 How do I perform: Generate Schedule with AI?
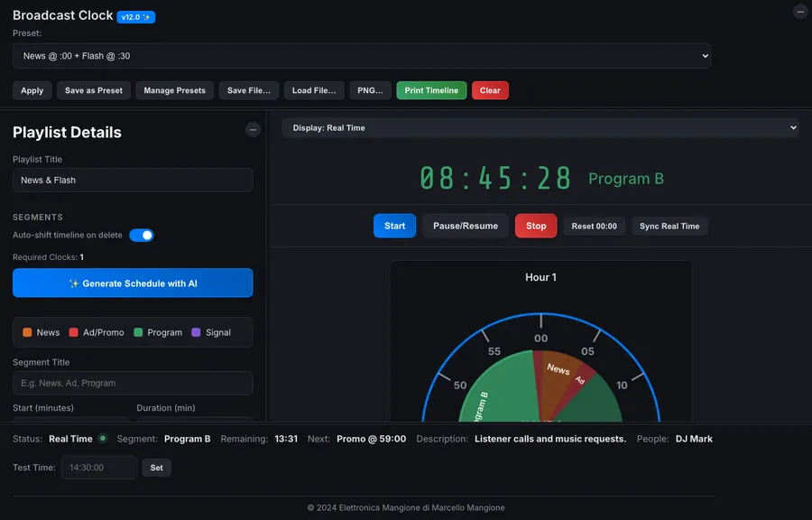[x=133, y=283]
